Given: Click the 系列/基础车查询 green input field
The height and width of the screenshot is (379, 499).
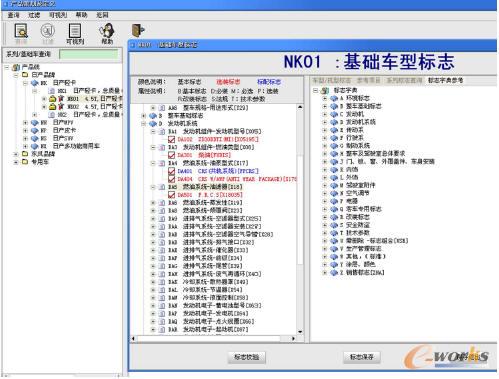Looking at the screenshot, I should coord(89,54).
